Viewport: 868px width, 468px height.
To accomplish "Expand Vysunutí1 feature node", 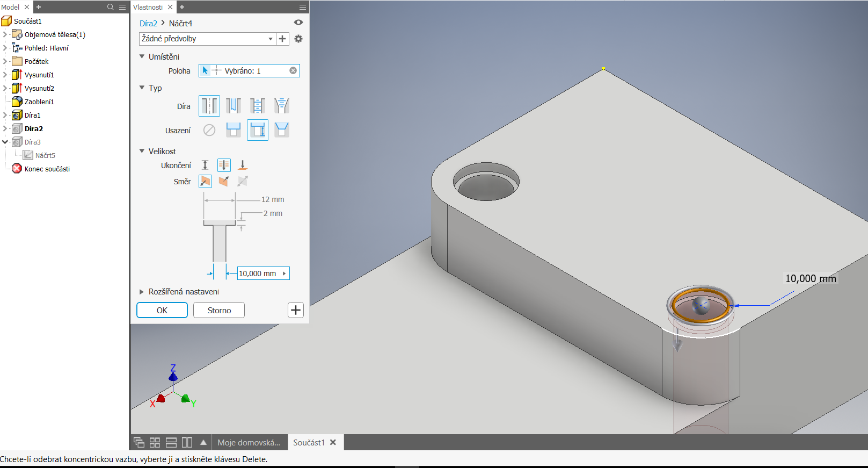I will pos(5,75).
